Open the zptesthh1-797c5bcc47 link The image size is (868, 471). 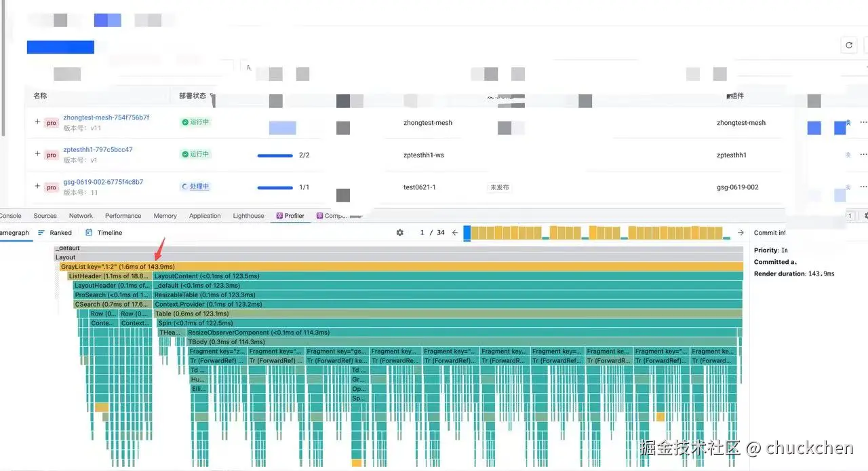coord(98,150)
